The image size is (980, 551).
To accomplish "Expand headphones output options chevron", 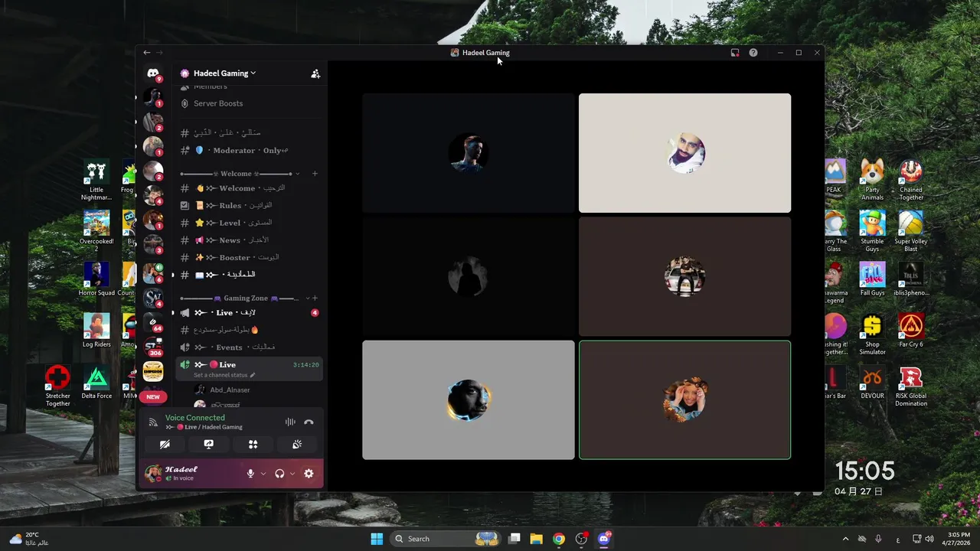I will pyautogui.click(x=292, y=474).
